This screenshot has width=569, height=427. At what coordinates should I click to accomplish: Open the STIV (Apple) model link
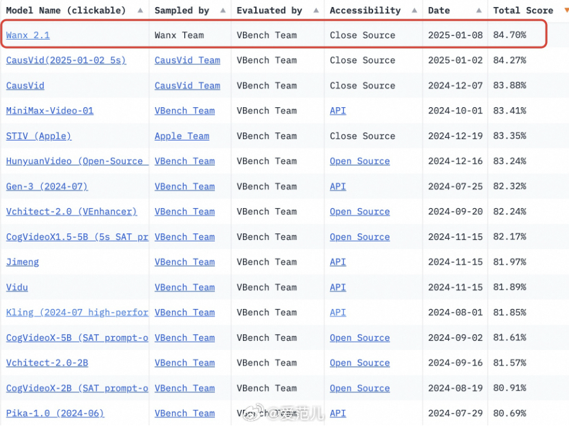click(x=39, y=136)
